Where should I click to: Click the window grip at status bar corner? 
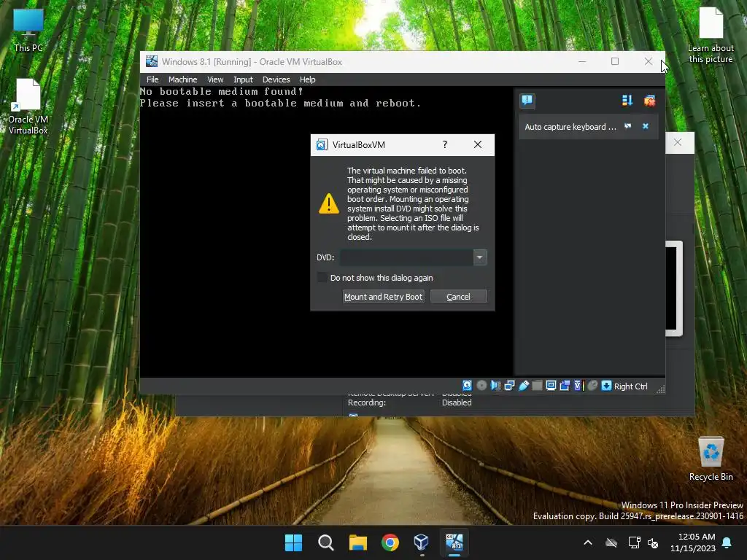pyautogui.click(x=660, y=389)
